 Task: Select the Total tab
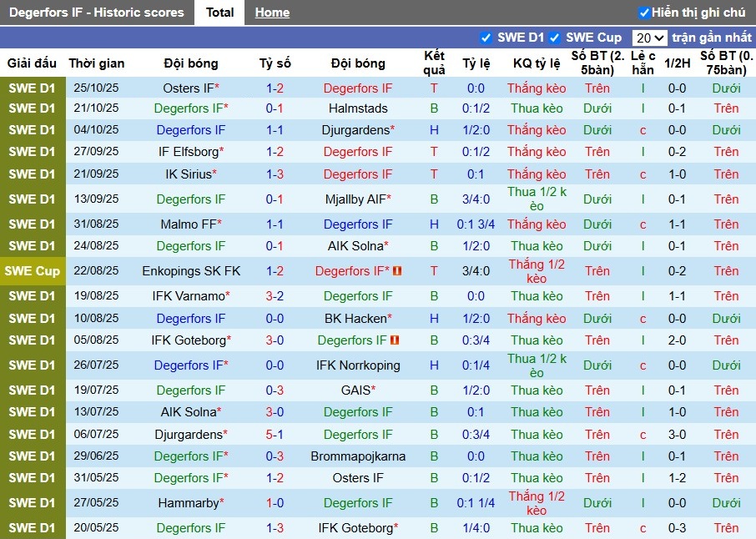pos(219,13)
